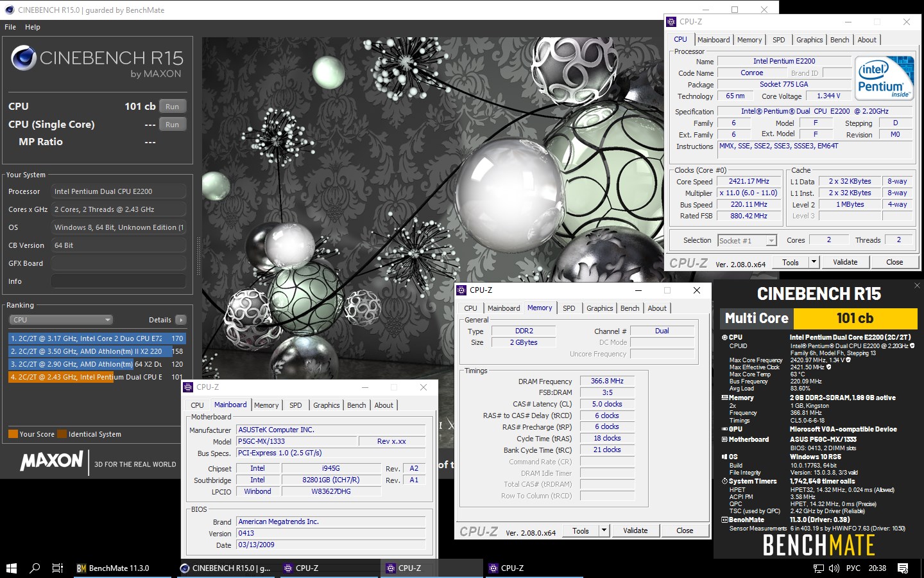Click the empty Info field
The width and height of the screenshot is (924, 578).
click(119, 281)
